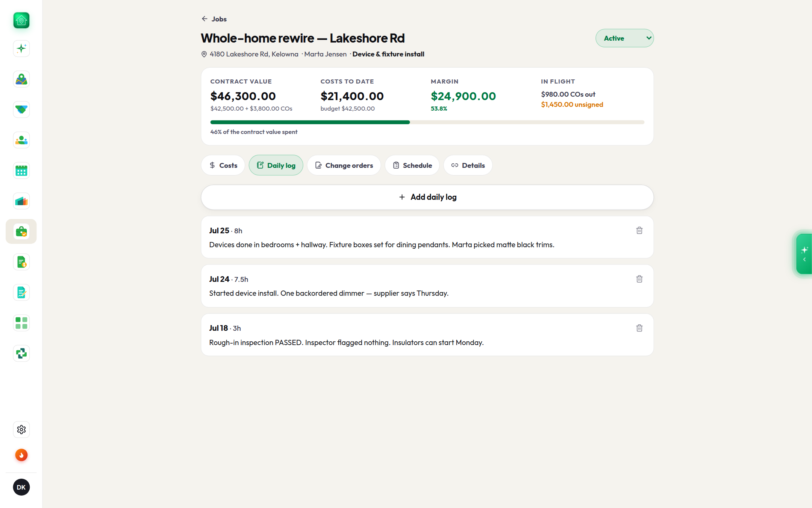
Task: Switch to the Change orders tab
Action: (x=344, y=165)
